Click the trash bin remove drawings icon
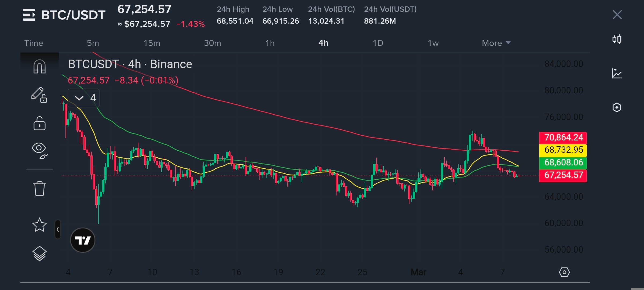The width and height of the screenshot is (644, 290). tap(39, 189)
